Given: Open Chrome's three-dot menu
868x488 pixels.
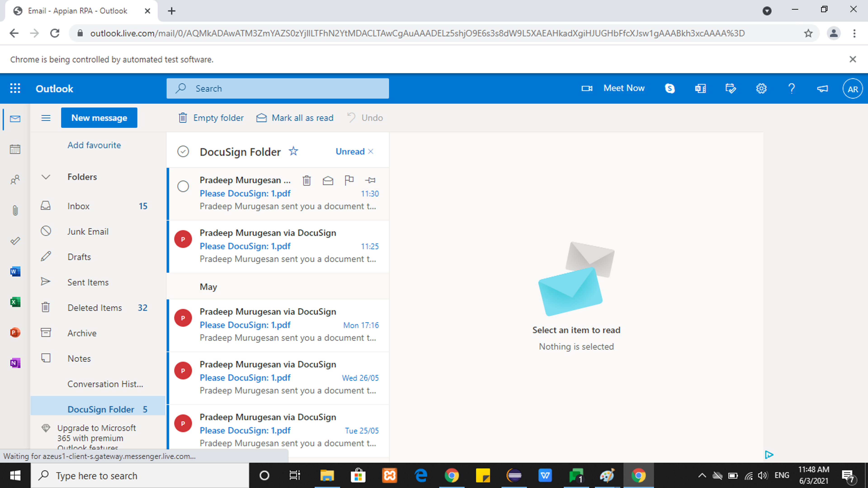Looking at the screenshot, I should (x=854, y=33).
